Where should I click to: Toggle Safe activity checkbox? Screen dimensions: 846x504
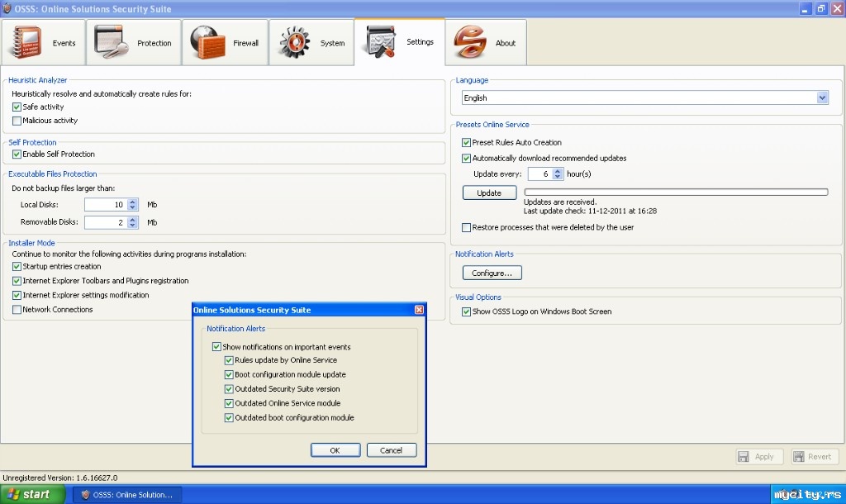[17, 107]
